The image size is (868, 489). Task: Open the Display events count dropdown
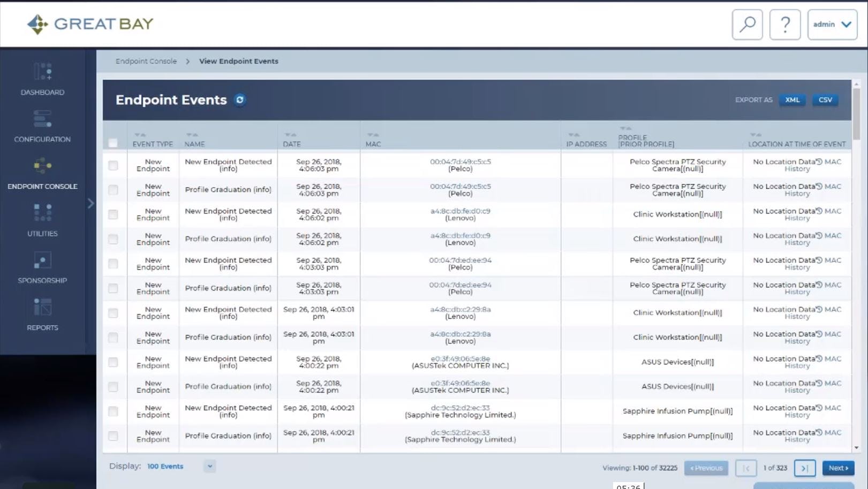coord(209,466)
